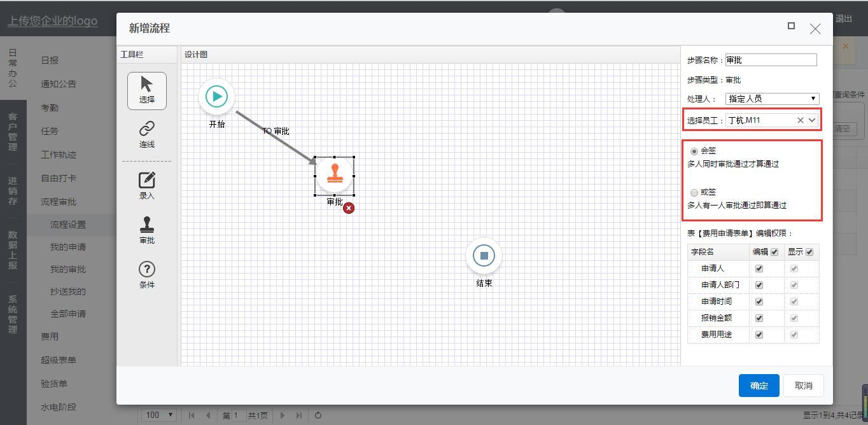The image size is (868, 425).
Task: Click the 开始 start node on canvas
Action: [217, 97]
